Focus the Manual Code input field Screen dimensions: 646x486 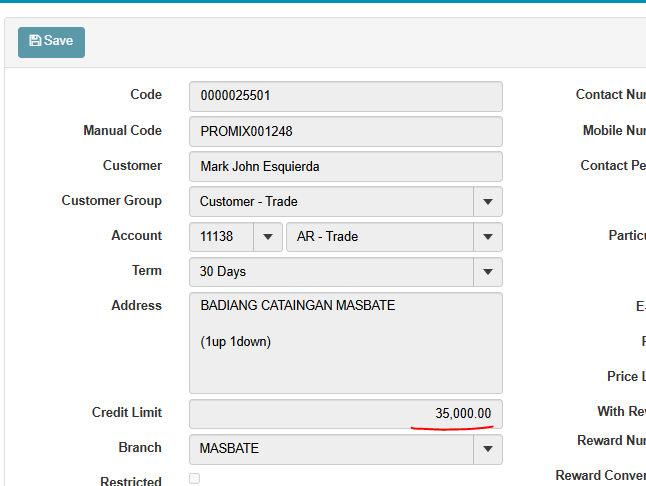click(345, 131)
